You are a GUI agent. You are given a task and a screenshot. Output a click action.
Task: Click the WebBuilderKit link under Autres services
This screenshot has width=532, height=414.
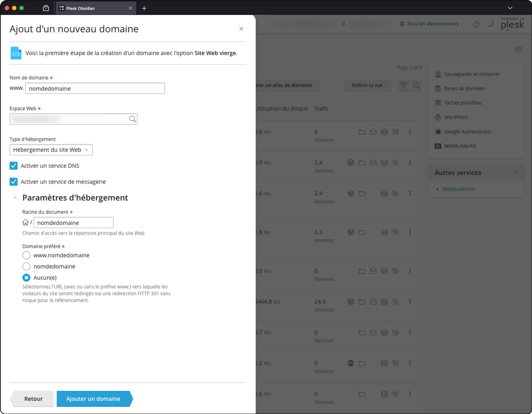point(458,189)
